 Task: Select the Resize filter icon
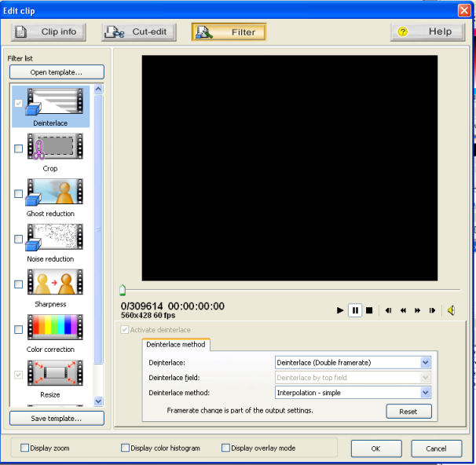click(x=55, y=372)
